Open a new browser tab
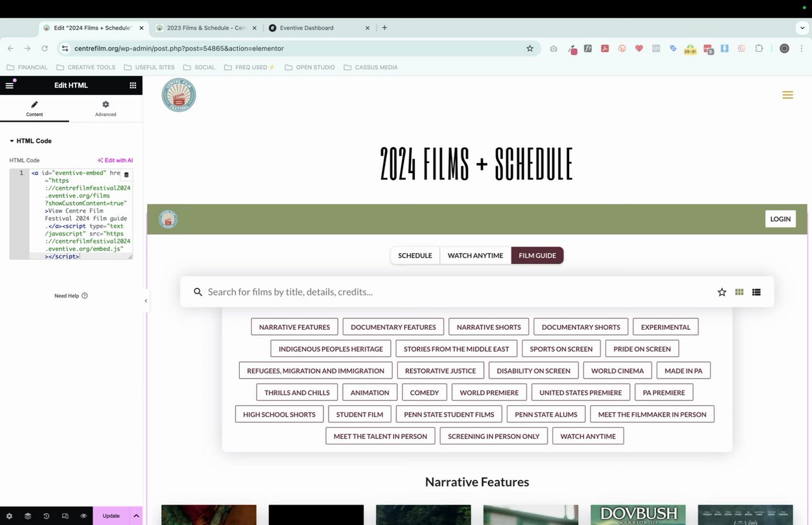 (x=384, y=28)
